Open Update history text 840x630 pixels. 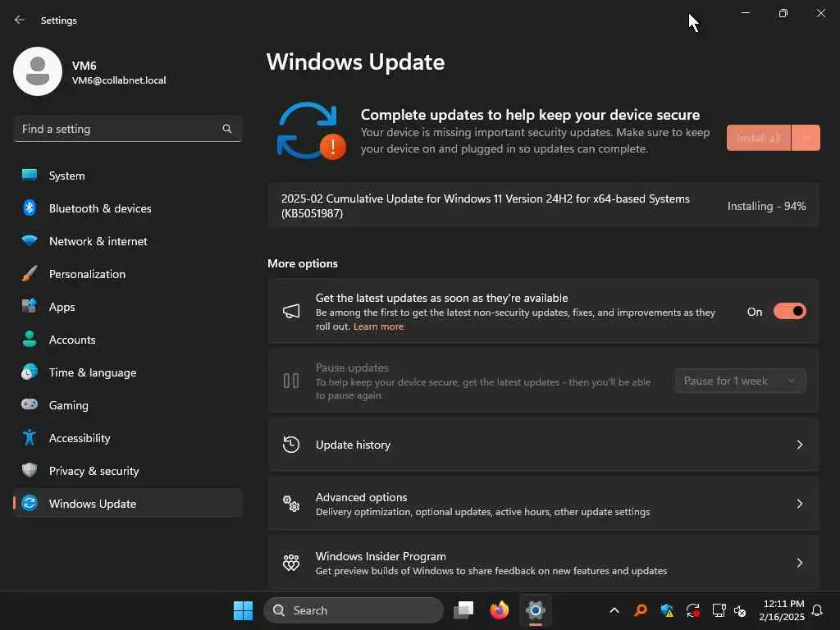click(x=353, y=445)
